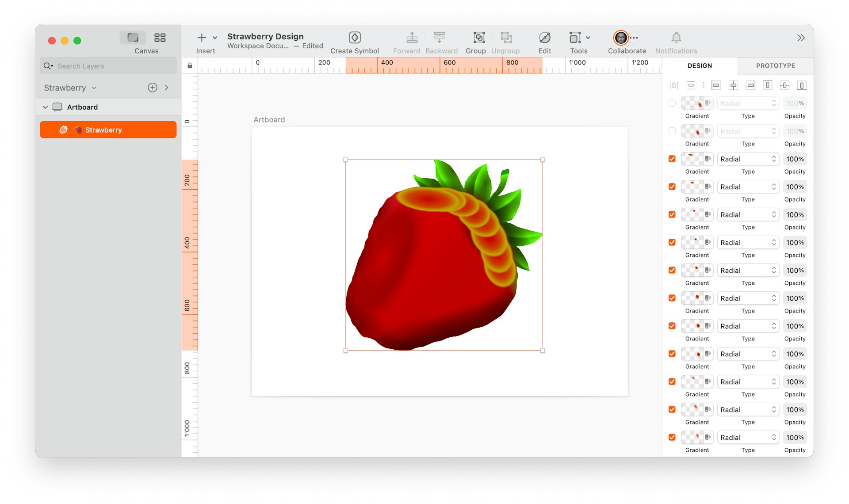The image size is (849, 504).
Task: Disable the fourth Radial gradient layer
Action: click(x=672, y=187)
